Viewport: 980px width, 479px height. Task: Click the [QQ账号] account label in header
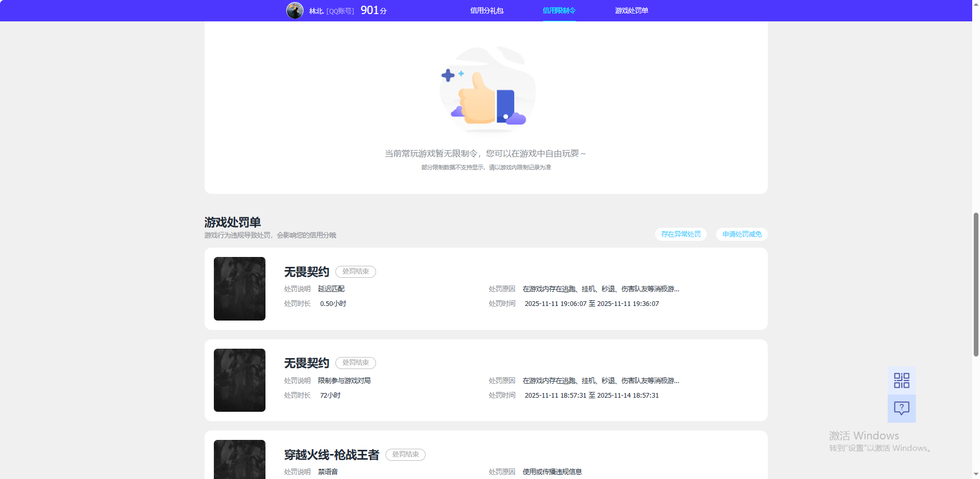[x=340, y=11]
